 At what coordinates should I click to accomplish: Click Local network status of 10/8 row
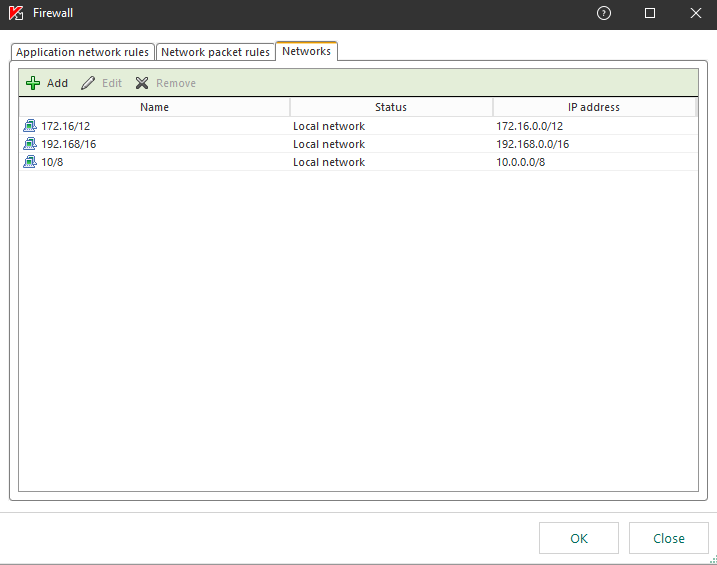click(x=329, y=162)
